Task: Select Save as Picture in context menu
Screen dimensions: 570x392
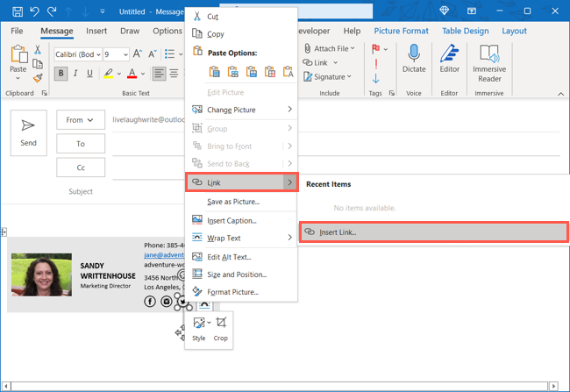Action: click(x=232, y=202)
